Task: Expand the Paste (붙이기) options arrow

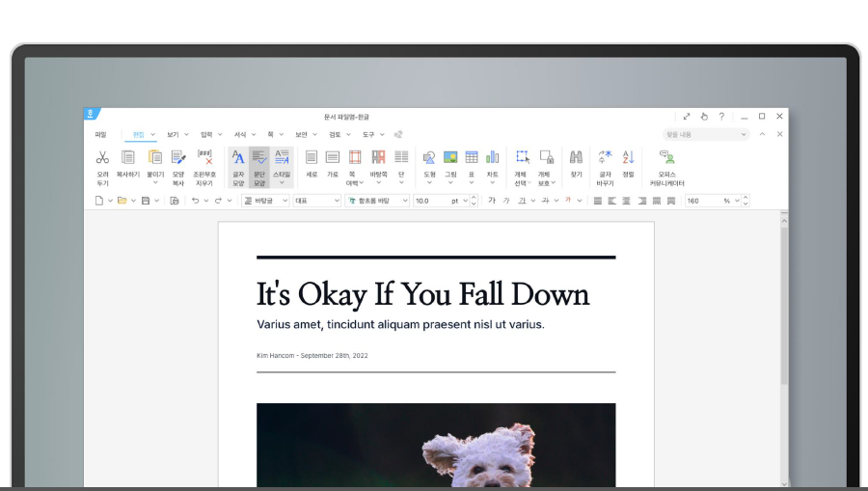Action: pyautogui.click(x=155, y=182)
